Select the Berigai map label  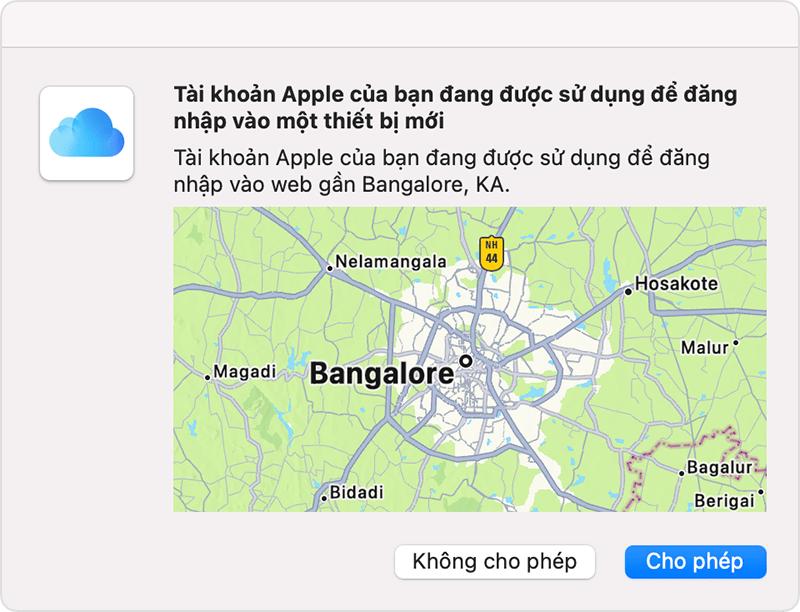[x=724, y=501]
